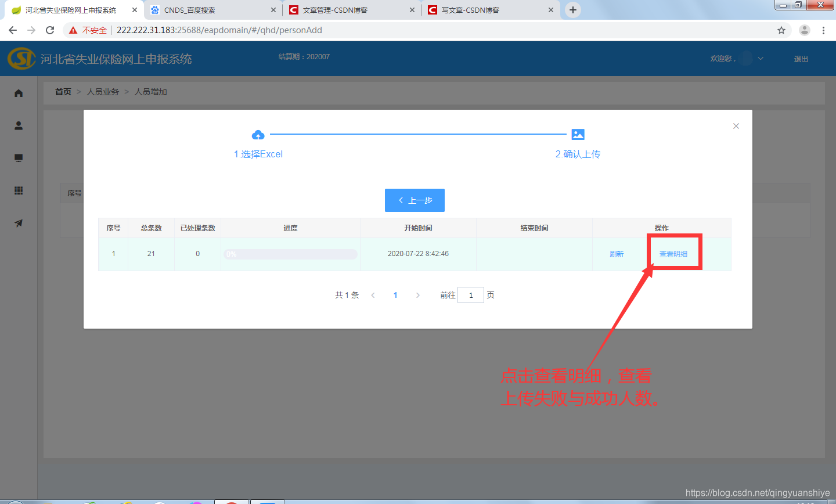The image size is (836, 504).
Task: Click the 操作 column header
Action: 662,228
